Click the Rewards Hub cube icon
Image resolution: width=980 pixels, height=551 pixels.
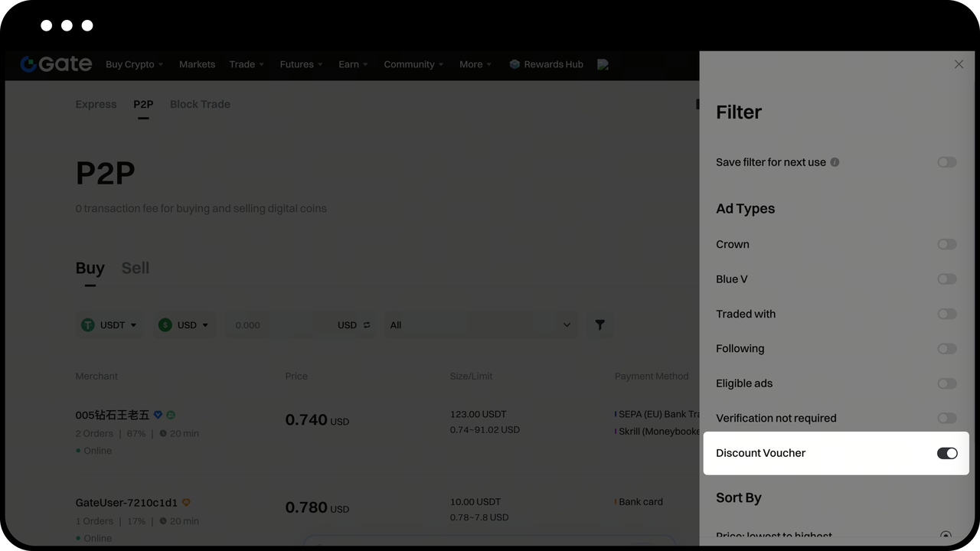coord(514,64)
